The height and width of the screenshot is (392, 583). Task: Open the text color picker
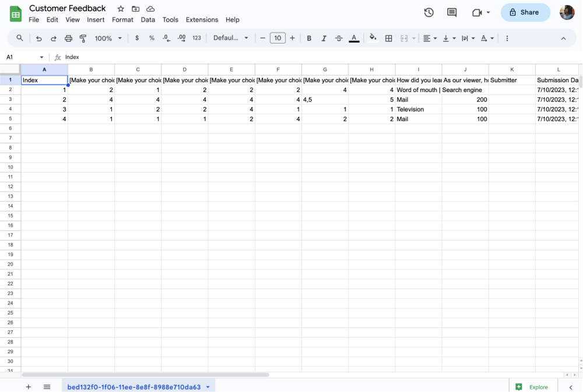354,38
